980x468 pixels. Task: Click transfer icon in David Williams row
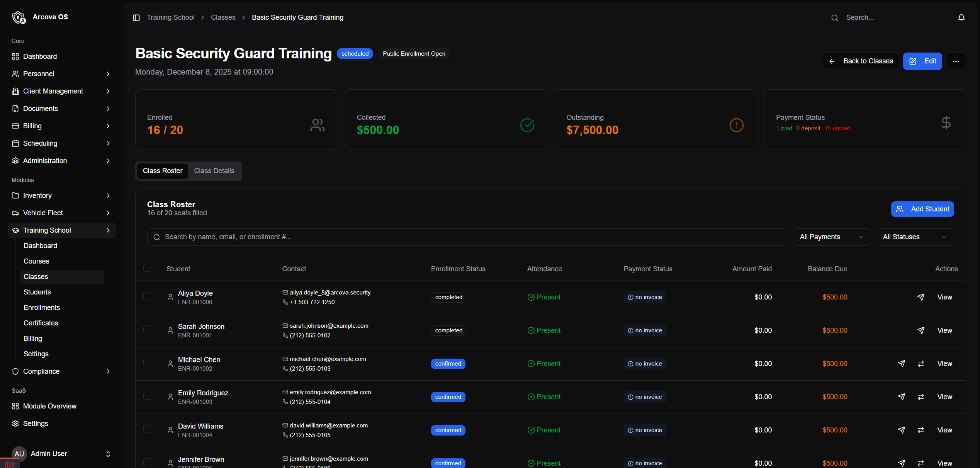(x=921, y=430)
